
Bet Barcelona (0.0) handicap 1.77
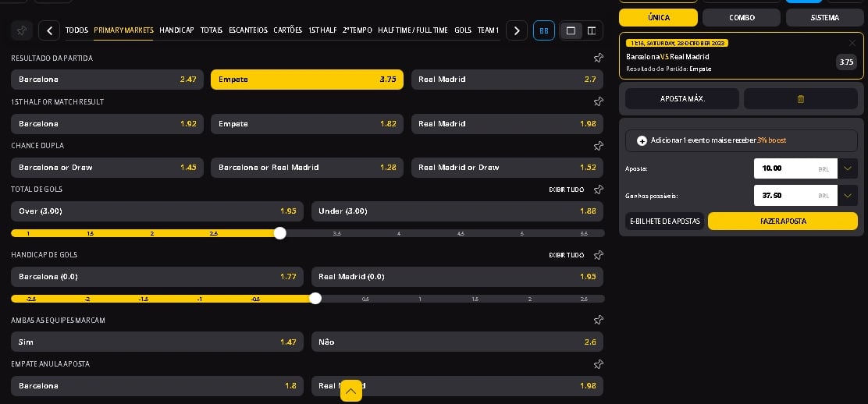tap(157, 277)
